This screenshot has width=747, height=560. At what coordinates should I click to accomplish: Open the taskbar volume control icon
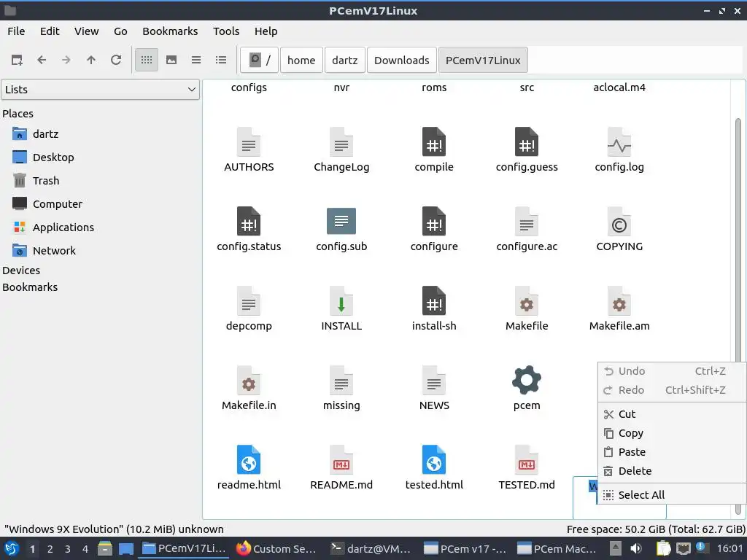click(636, 548)
